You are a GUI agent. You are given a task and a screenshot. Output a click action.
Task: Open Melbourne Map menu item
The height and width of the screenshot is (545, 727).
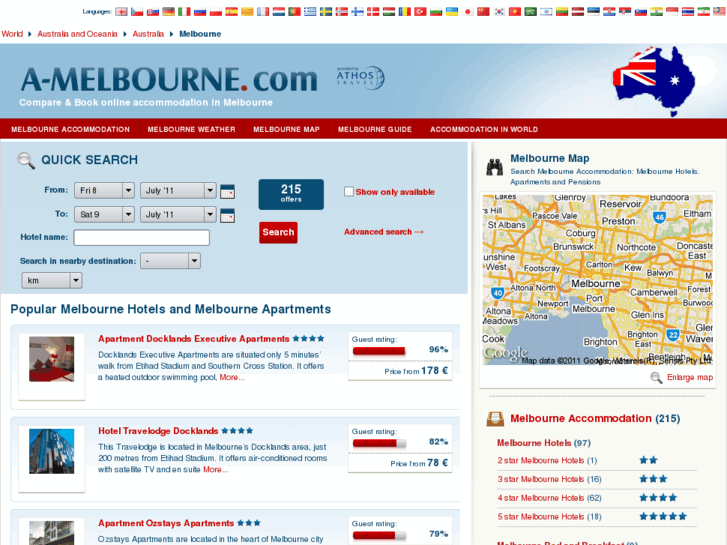287,129
